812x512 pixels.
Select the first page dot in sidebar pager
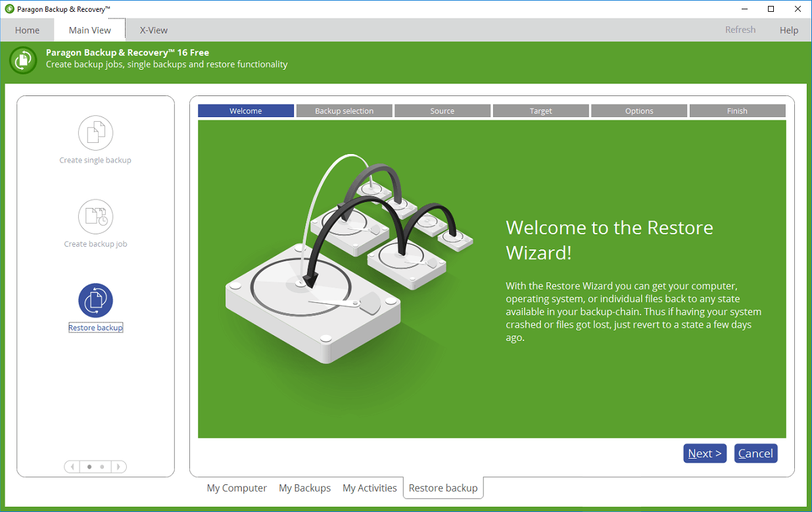pyautogui.click(x=89, y=467)
